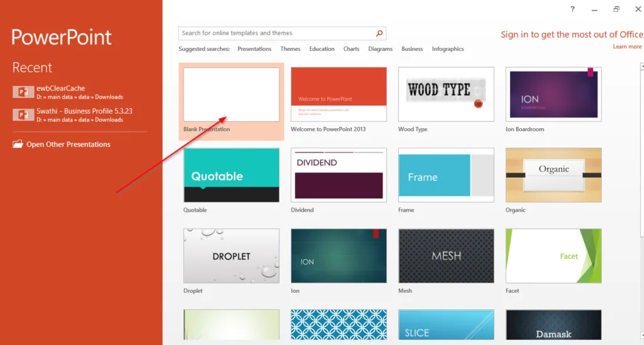Click the Facet caption below the thumbnail
Screen dimensions: 644x345
(x=512, y=291)
